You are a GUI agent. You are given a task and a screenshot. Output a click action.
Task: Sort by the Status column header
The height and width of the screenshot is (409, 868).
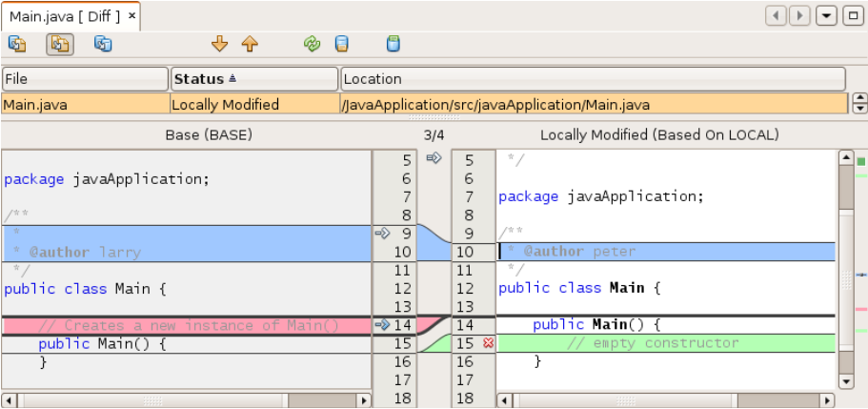pos(253,79)
